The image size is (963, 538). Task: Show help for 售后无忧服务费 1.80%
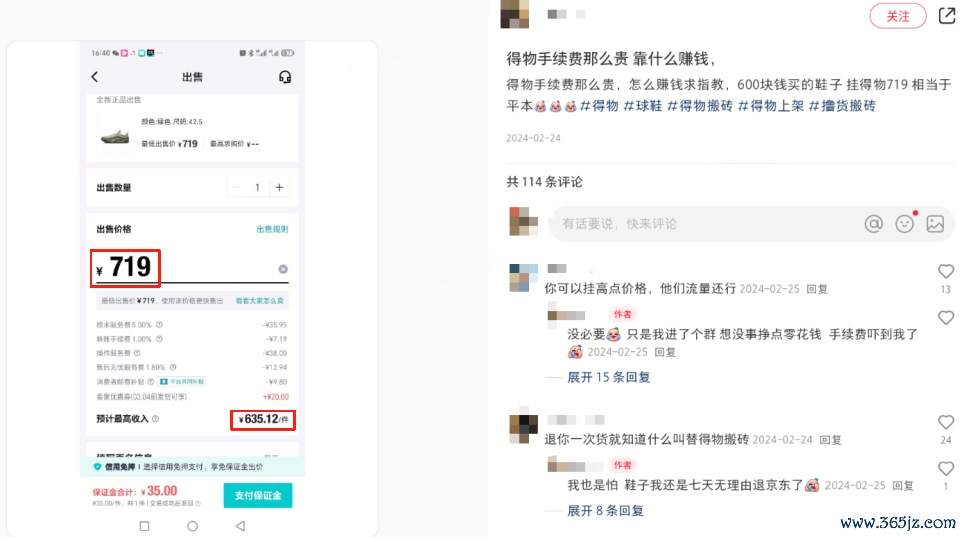[x=173, y=367]
